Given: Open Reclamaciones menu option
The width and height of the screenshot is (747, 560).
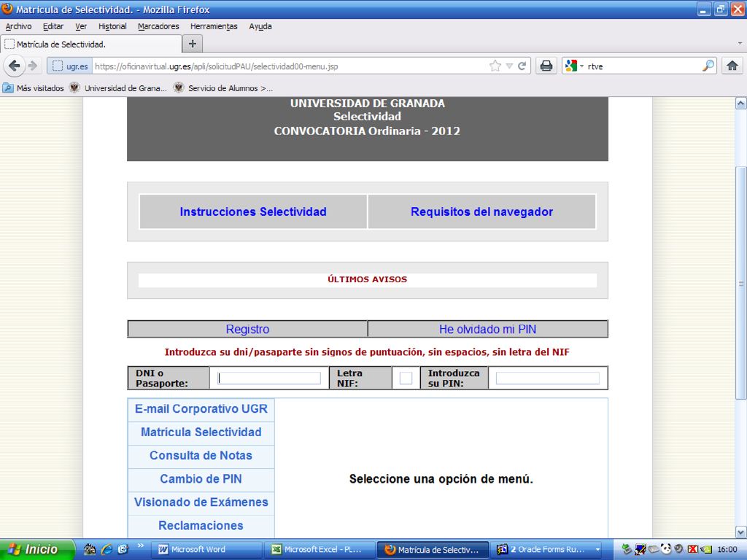Looking at the screenshot, I should 201,526.
